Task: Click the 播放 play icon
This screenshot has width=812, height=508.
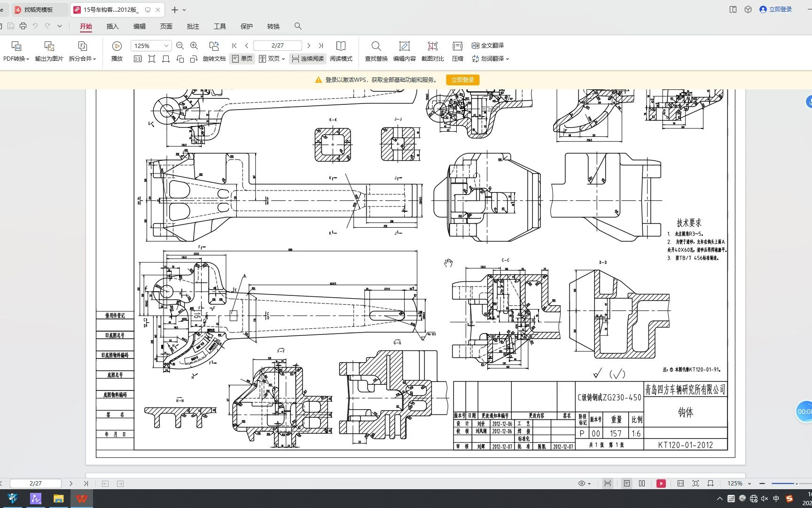Action: (x=117, y=46)
